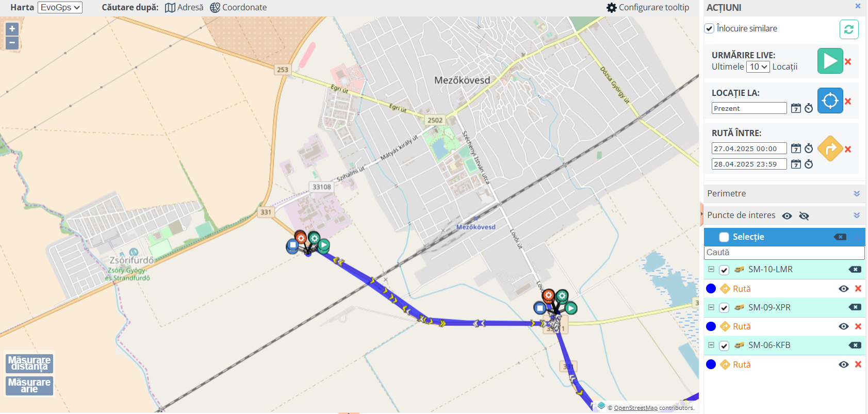Uncheck vehicle SM-10-LMR checkbox
Image resolution: width=868 pixels, height=414 pixels.
[x=724, y=270]
